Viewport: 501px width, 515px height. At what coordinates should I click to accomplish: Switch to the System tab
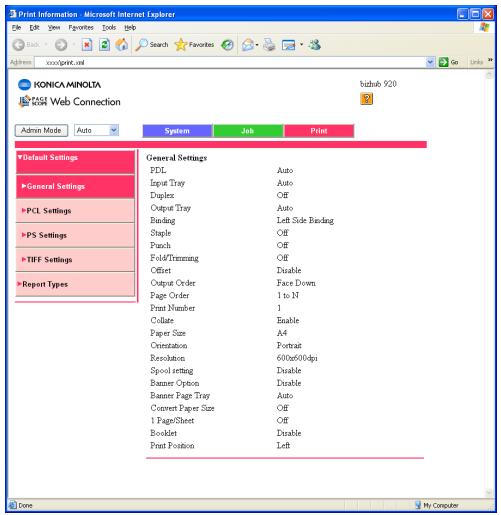coord(177,131)
